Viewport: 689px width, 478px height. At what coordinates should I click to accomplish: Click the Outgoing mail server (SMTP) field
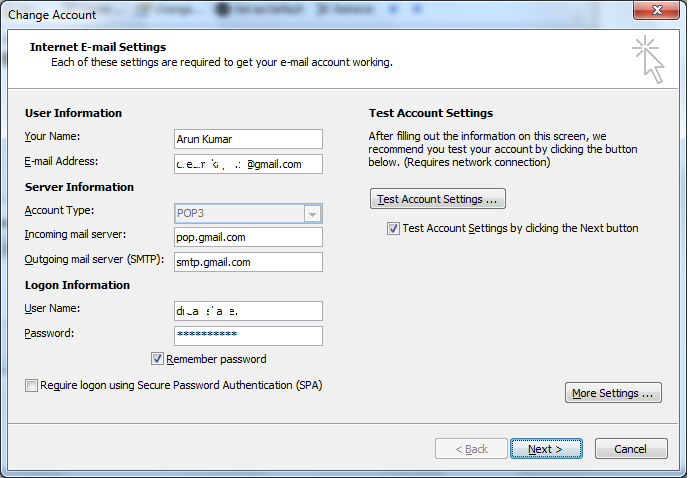point(248,262)
